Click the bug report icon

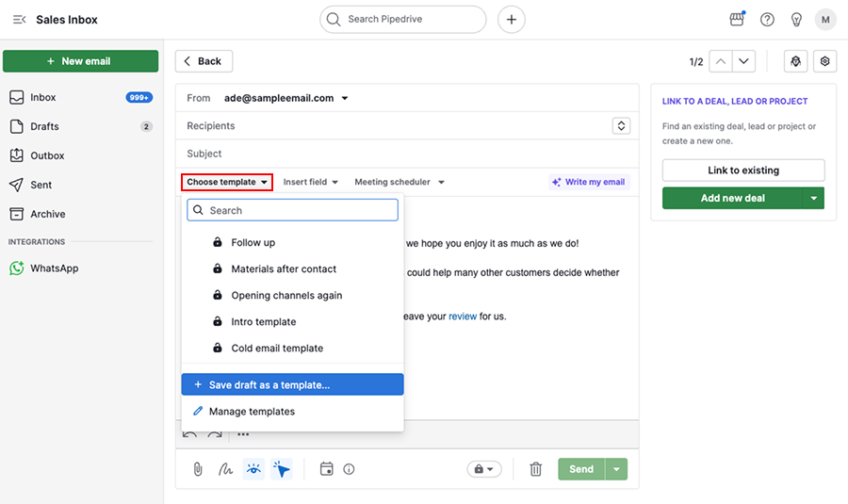pos(795,61)
